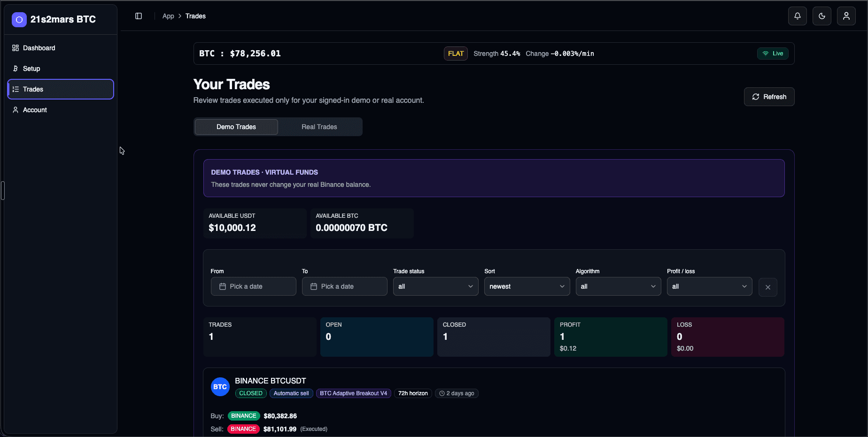Click the sell price $81,101.99
868x437 pixels.
click(280, 429)
